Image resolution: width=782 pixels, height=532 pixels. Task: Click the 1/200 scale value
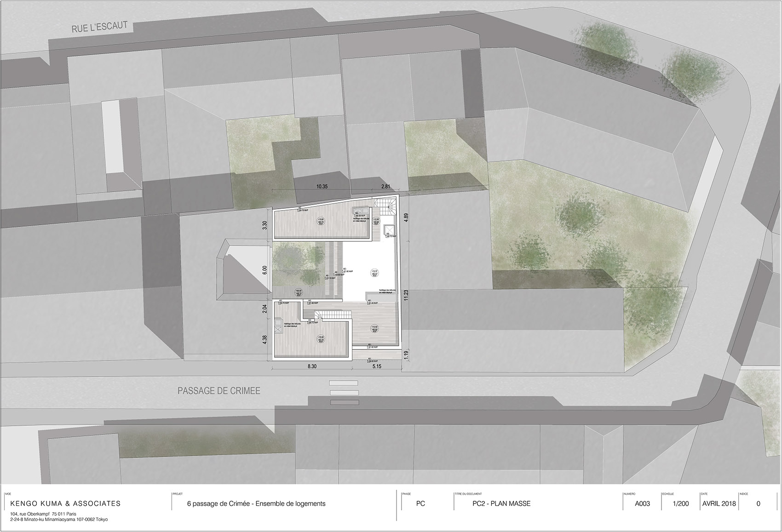680,503
